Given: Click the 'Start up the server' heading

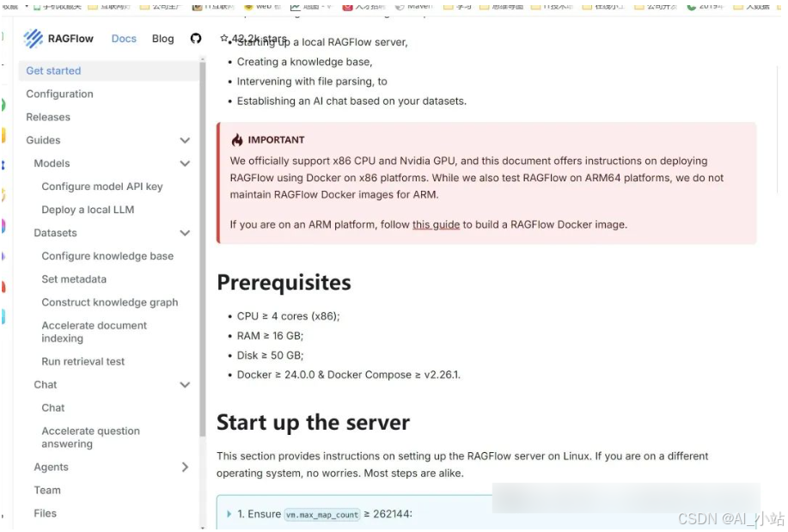Looking at the screenshot, I should (x=313, y=422).
